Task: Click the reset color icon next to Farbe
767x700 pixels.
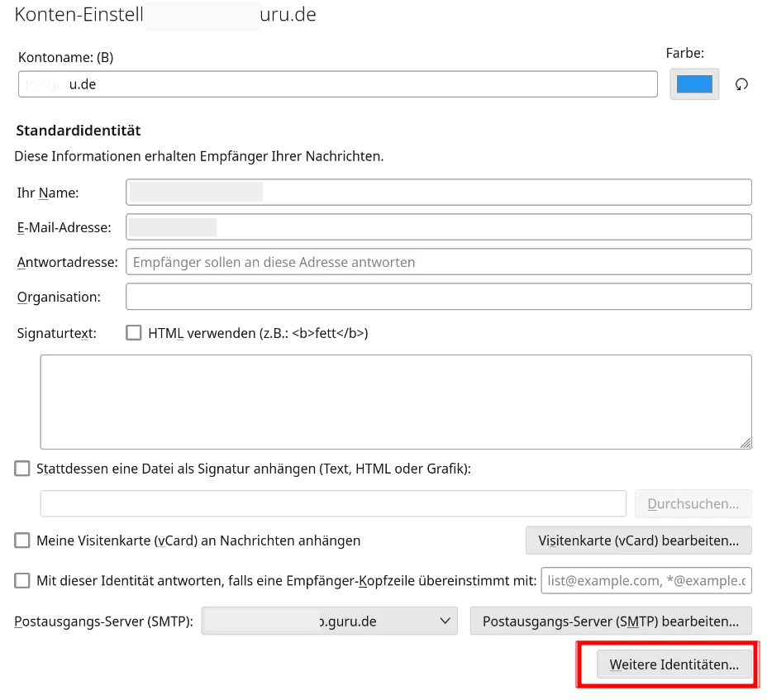Action: coord(741,84)
